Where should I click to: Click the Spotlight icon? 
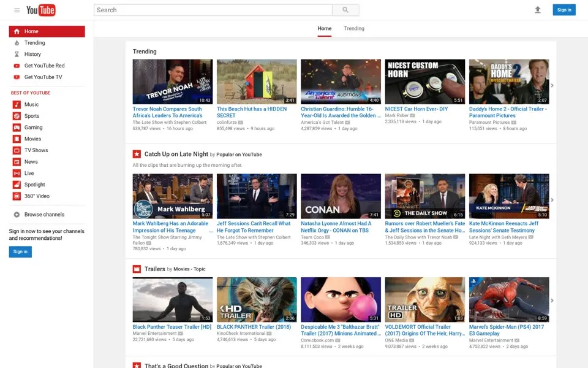click(x=17, y=185)
